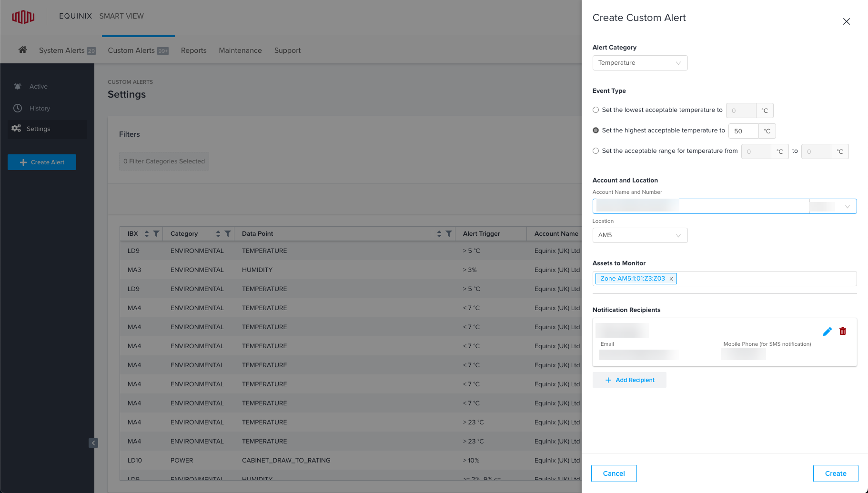Select highest acceptable temperature option
Viewport: 868px width, 493px height.
point(595,131)
